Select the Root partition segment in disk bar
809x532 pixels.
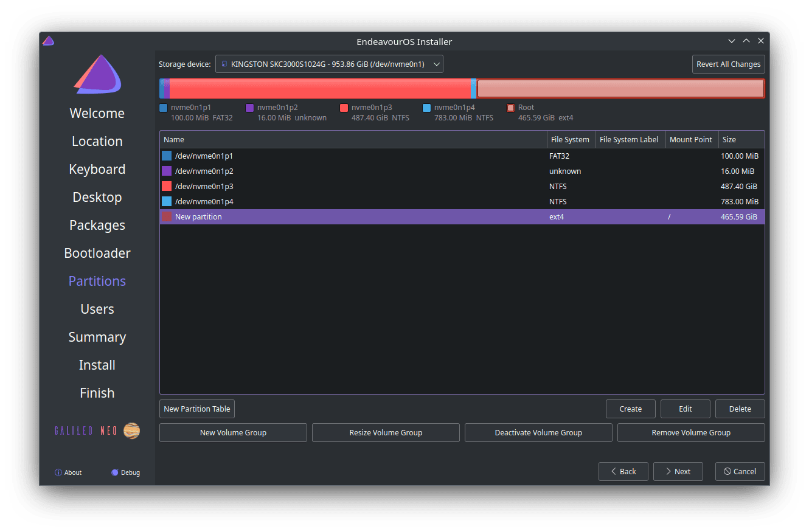tap(620, 89)
